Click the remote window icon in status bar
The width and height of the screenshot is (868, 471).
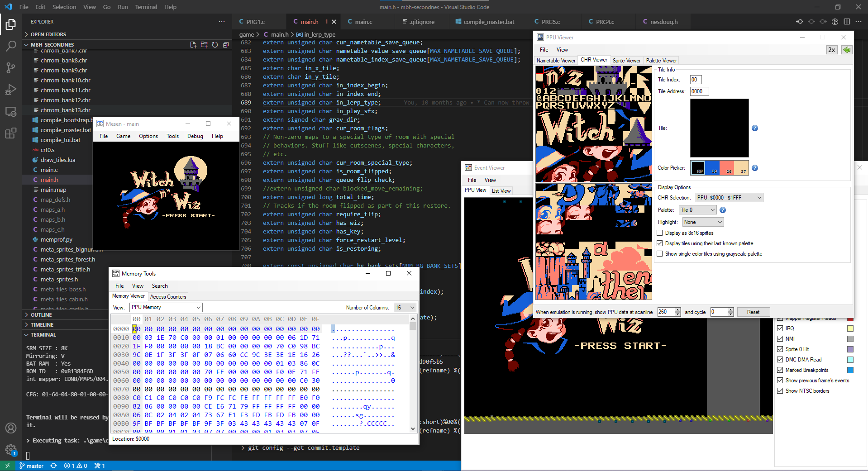(x=7, y=466)
